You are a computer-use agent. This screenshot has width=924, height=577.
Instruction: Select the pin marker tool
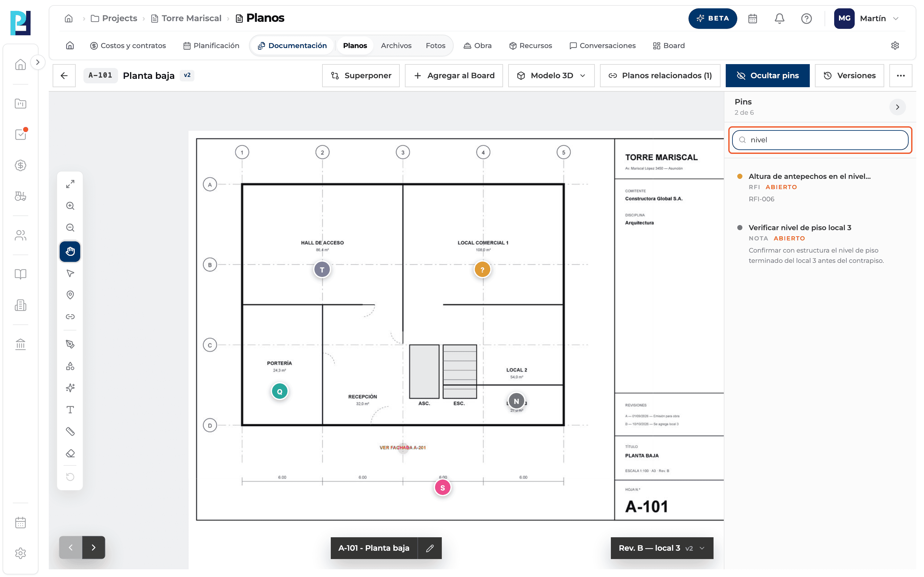coord(70,295)
